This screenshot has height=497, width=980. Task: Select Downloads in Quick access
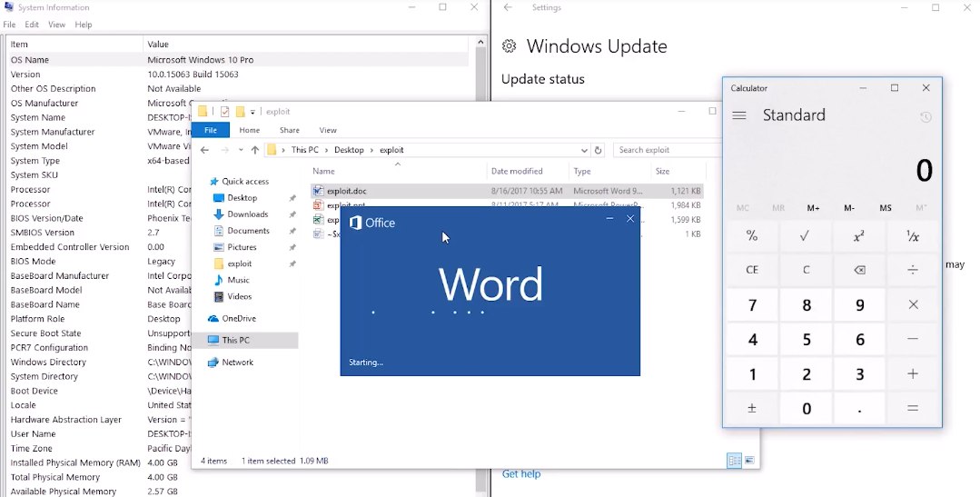click(x=247, y=214)
